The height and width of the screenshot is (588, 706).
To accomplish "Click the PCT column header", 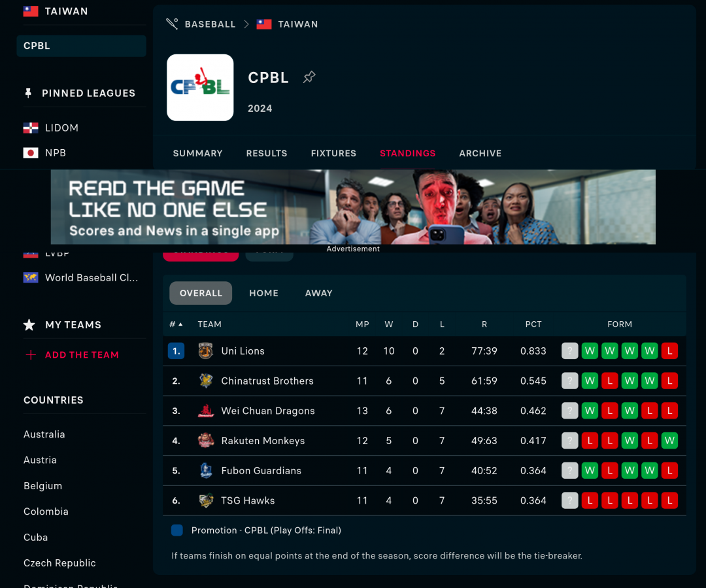I will pyautogui.click(x=533, y=324).
